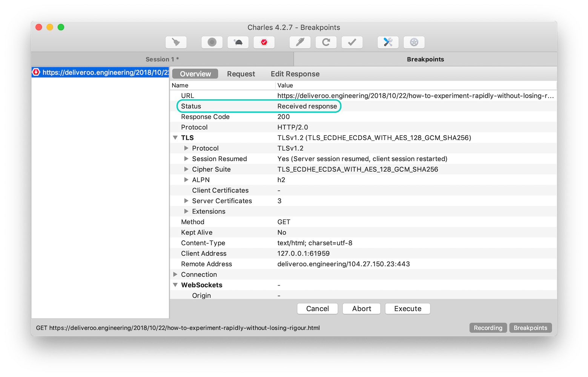
Task: Select the Origin row under WebSockets
Action: click(363, 296)
